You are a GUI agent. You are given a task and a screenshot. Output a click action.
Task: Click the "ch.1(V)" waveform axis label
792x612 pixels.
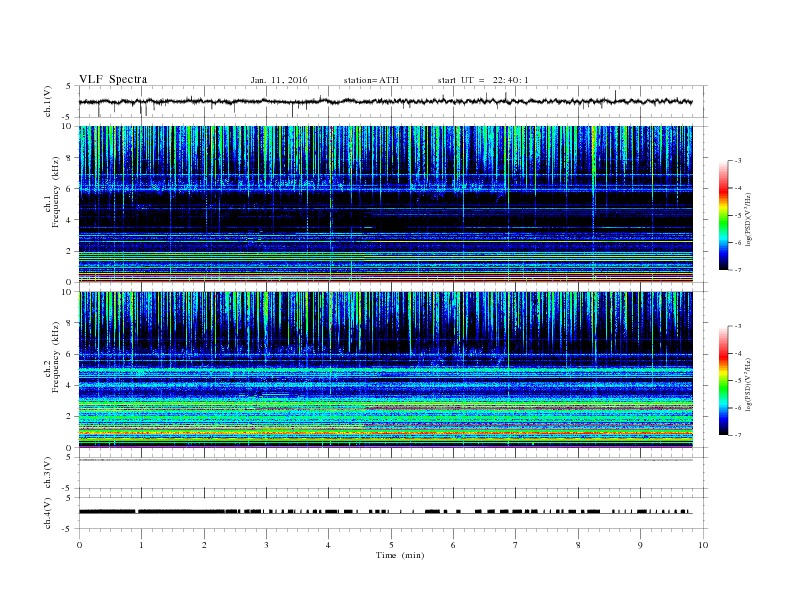tap(48, 101)
